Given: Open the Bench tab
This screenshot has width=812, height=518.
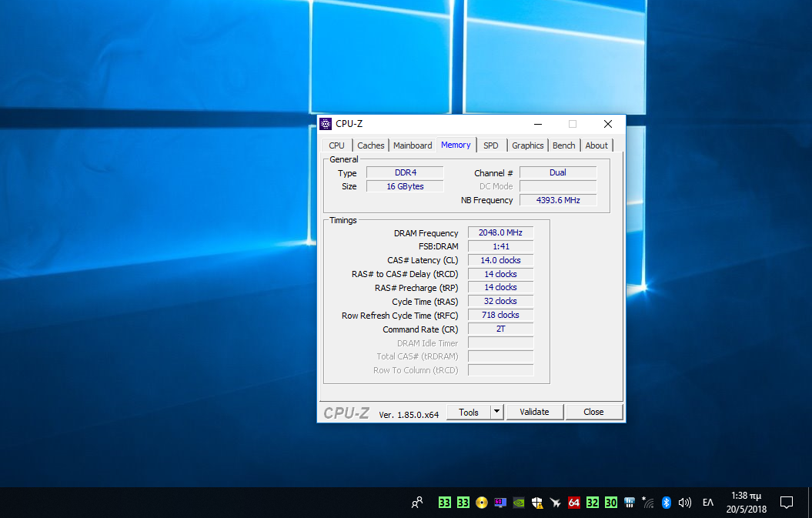Looking at the screenshot, I should (564, 145).
